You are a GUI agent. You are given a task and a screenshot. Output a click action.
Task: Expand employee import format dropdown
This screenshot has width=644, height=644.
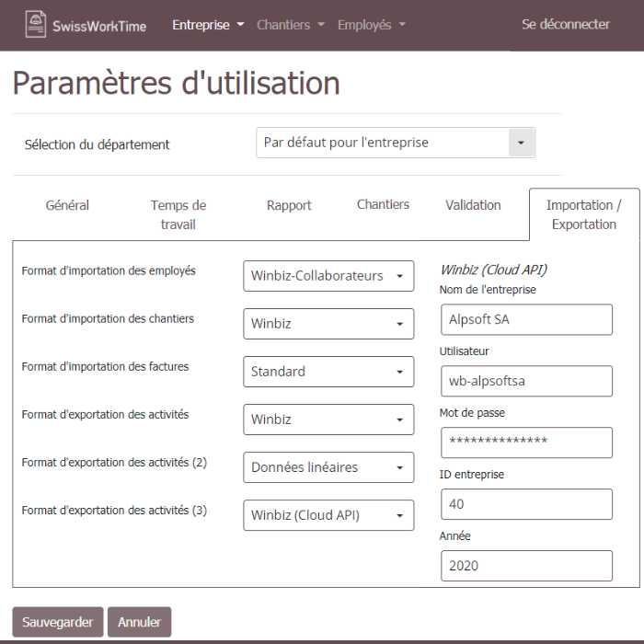(x=328, y=276)
